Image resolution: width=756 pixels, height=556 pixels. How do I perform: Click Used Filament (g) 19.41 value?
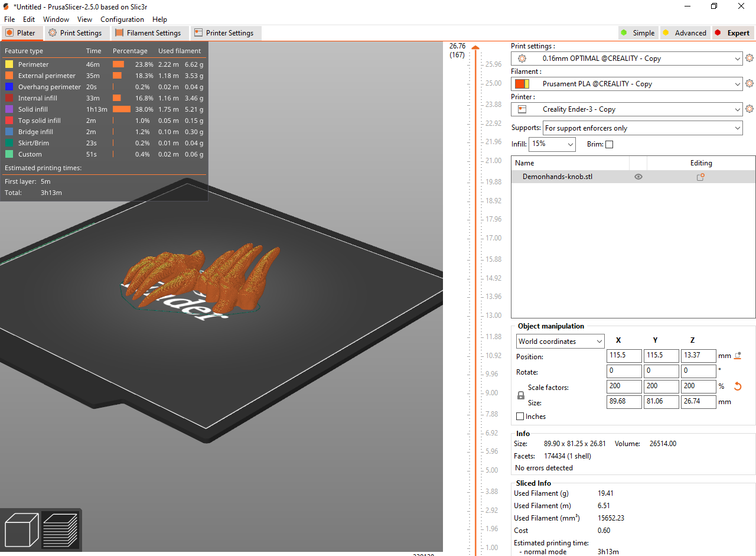pos(607,493)
